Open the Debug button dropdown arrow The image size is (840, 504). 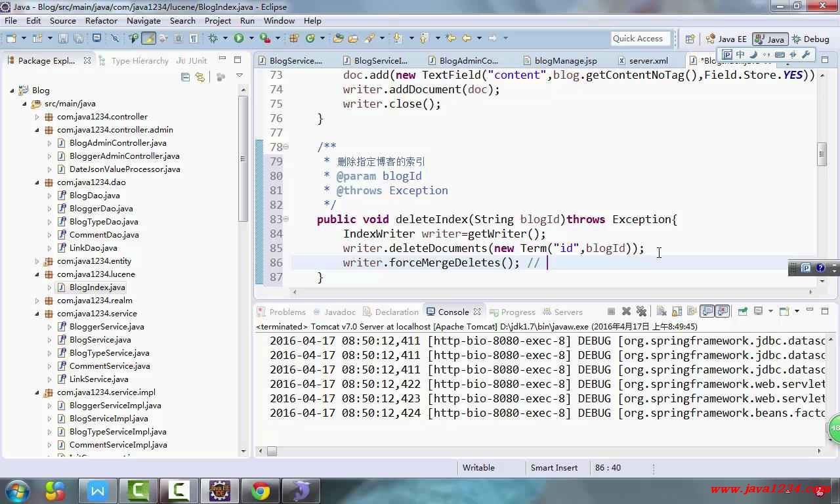[x=225, y=38]
